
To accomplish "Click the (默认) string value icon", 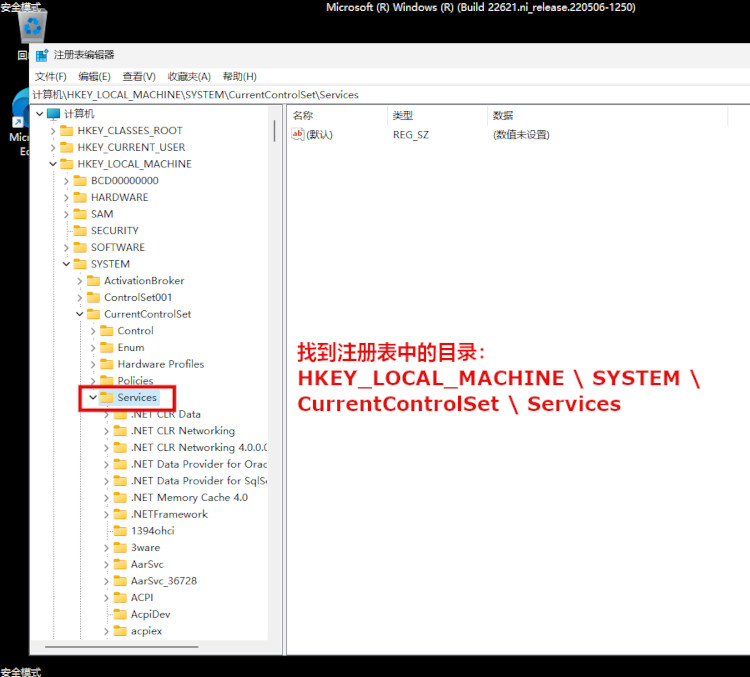I will 298,134.
